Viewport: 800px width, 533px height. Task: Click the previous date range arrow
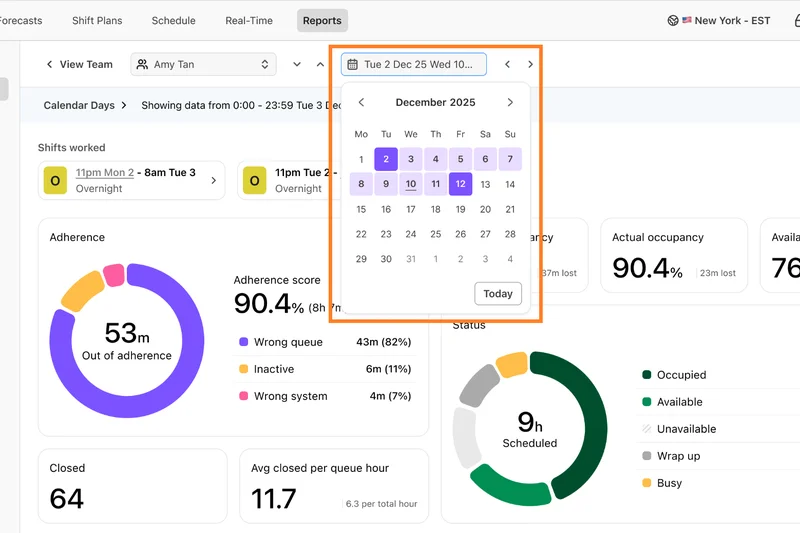tap(507, 65)
